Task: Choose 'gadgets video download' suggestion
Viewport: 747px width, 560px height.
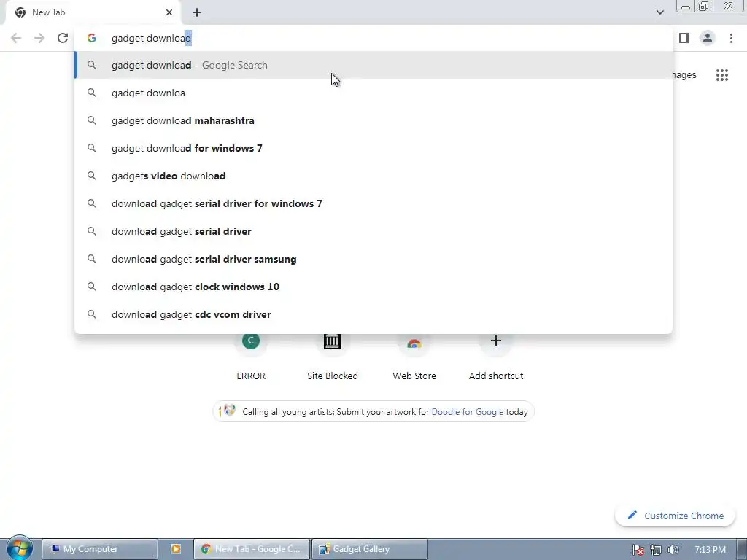Action: 373,176
